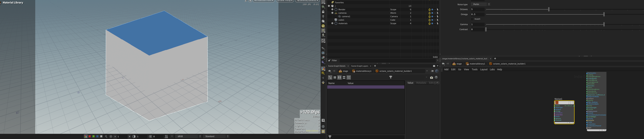
Task: Click the help question mark icon
Action: [x=436, y=77]
